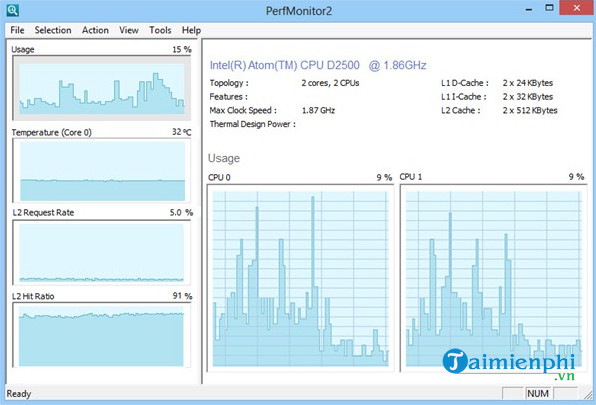Screen dimensions: 596x405
Task: Click the '1.87 GHz' max clock speed value
Action: (x=318, y=110)
